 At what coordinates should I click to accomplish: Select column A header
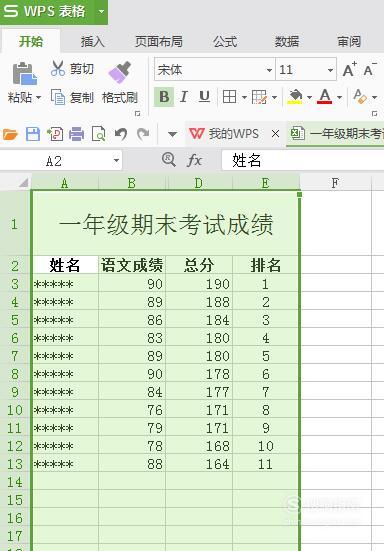click(x=65, y=183)
